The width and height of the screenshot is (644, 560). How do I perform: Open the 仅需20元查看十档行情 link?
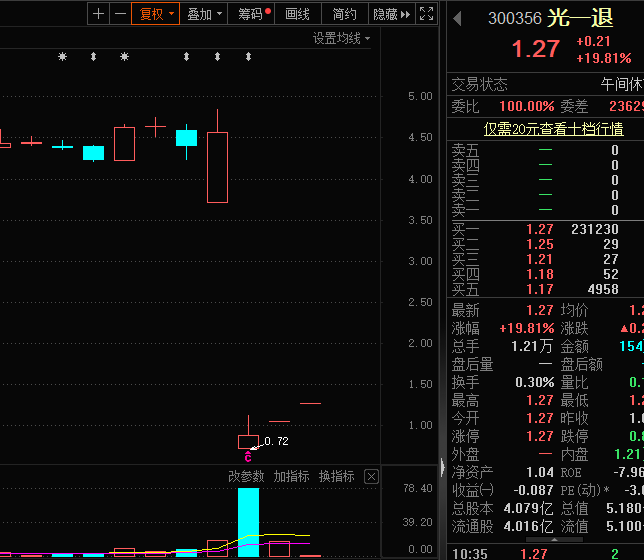553,129
